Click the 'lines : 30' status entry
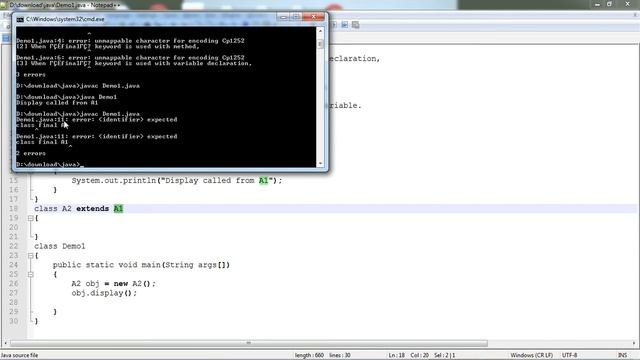Viewport: 640px width, 360px height. [340, 356]
